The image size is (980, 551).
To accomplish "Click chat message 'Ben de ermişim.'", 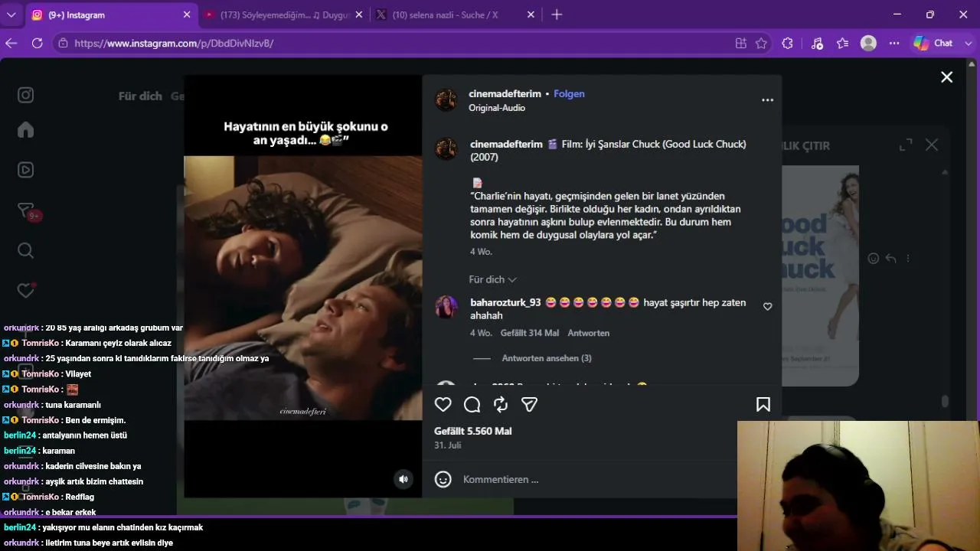I will 95,420.
